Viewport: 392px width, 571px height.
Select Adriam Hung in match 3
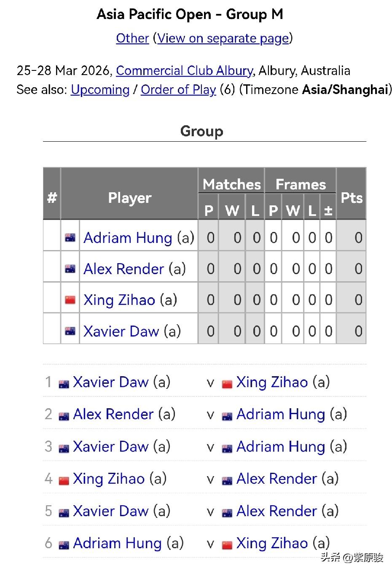pos(281,447)
